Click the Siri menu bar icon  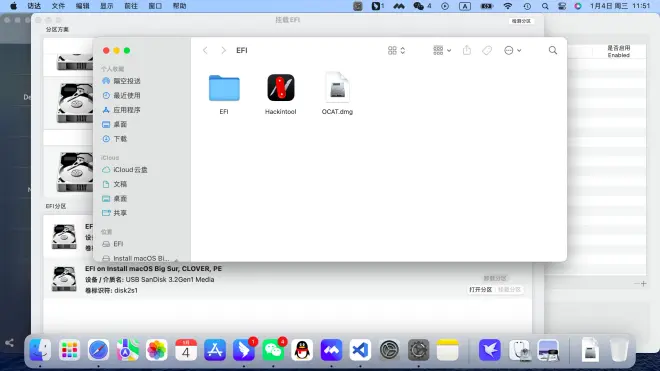coord(578,6)
